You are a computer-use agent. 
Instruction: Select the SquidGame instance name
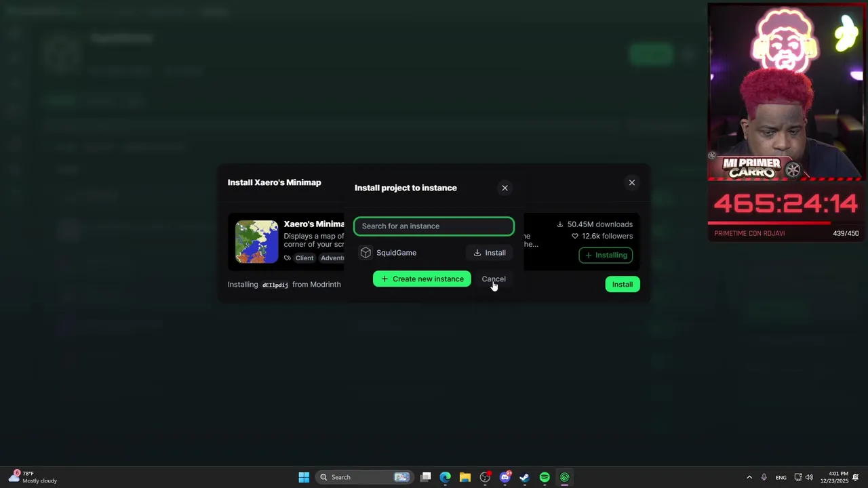click(x=397, y=253)
